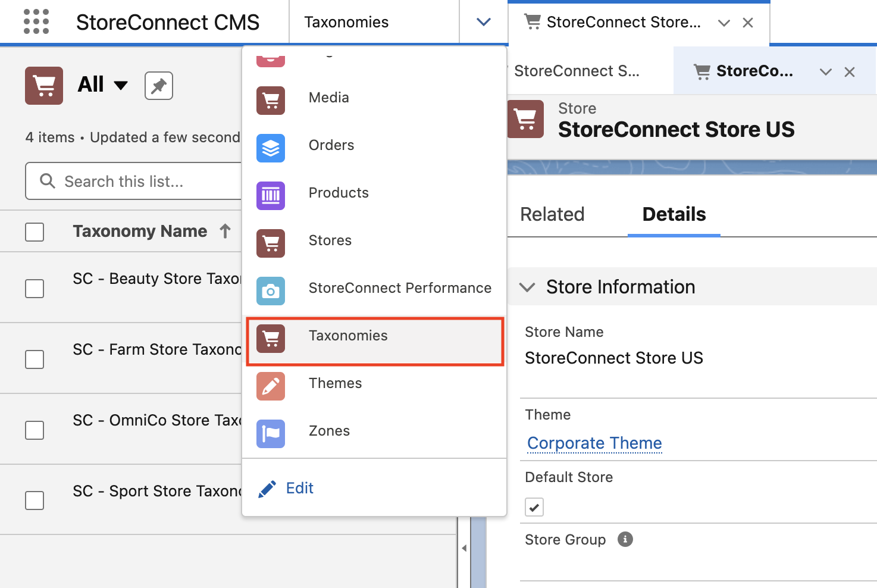877x588 pixels.
Task: Click cart icon on StoreConnect Store workspace tab
Action: coord(533,22)
